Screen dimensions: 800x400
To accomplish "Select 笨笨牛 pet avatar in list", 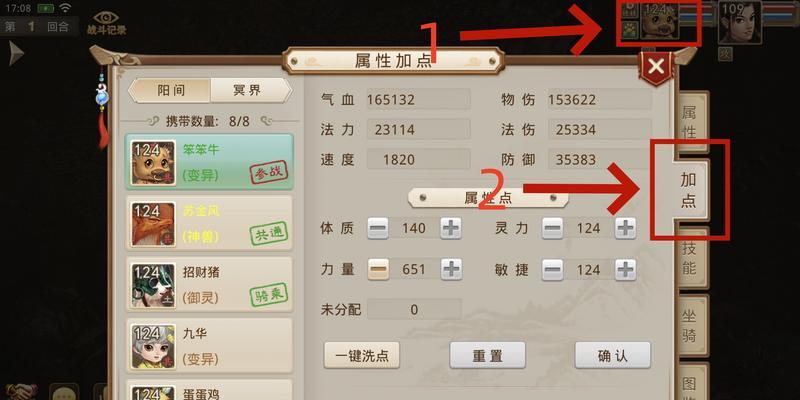I will pos(153,162).
